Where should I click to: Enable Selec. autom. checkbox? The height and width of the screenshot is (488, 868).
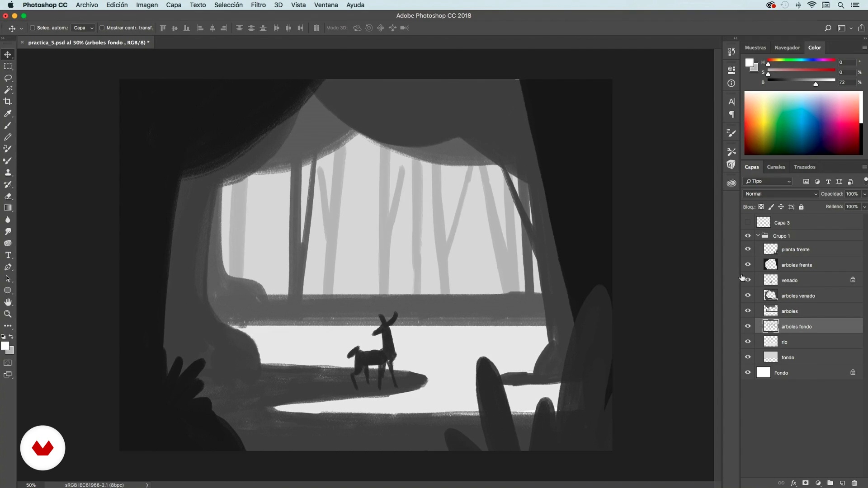(x=33, y=28)
